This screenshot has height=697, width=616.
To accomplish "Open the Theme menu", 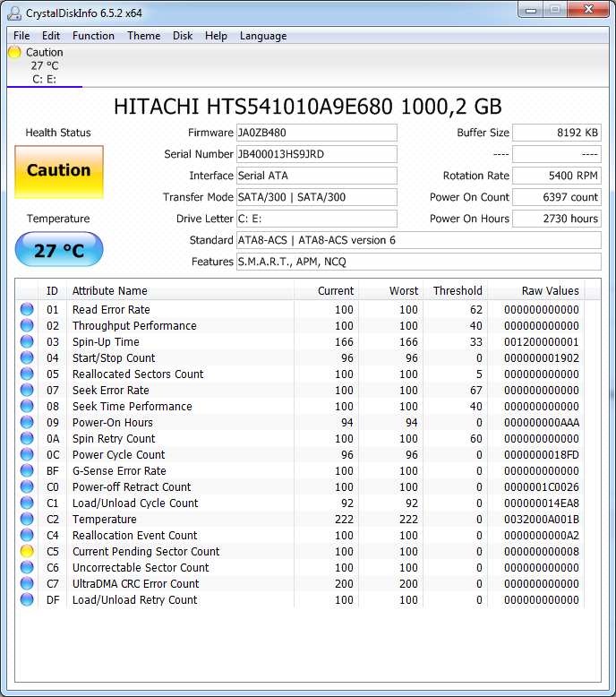I will (x=143, y=36).
